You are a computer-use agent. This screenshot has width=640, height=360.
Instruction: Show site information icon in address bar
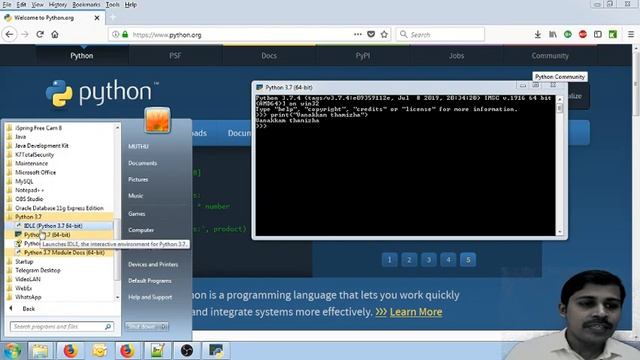(116, 34)
